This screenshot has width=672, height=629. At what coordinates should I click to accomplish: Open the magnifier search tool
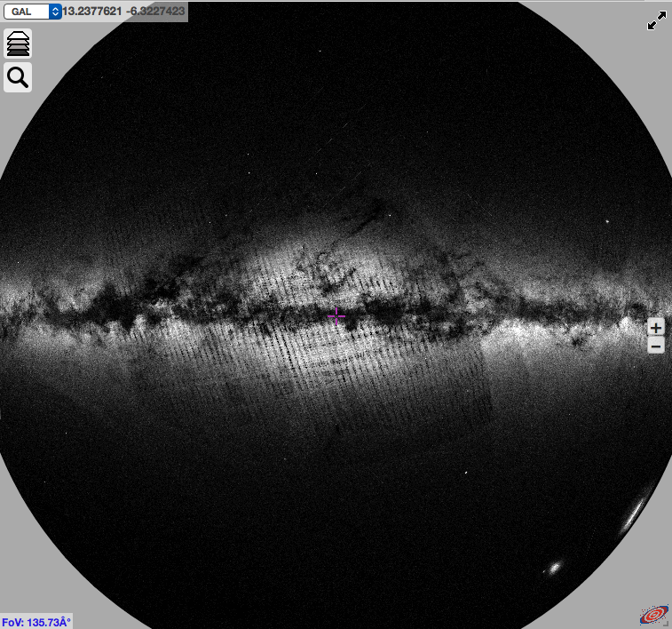(x=18, y=77)
